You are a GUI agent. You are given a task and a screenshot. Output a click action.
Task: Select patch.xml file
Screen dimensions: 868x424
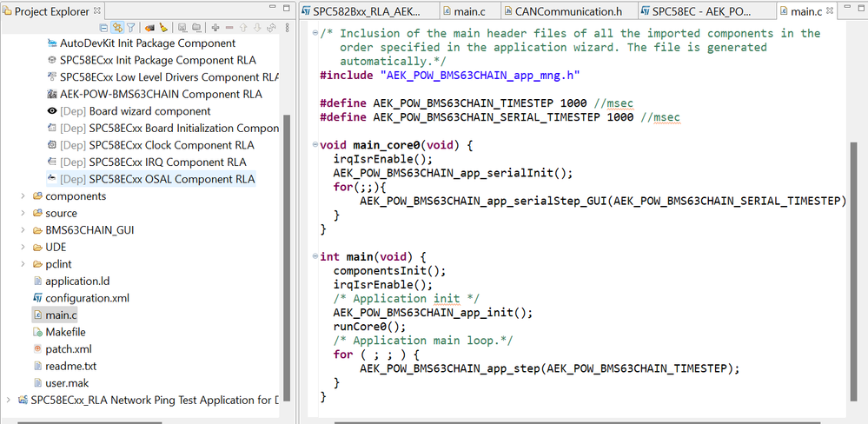tap(62, 349)
